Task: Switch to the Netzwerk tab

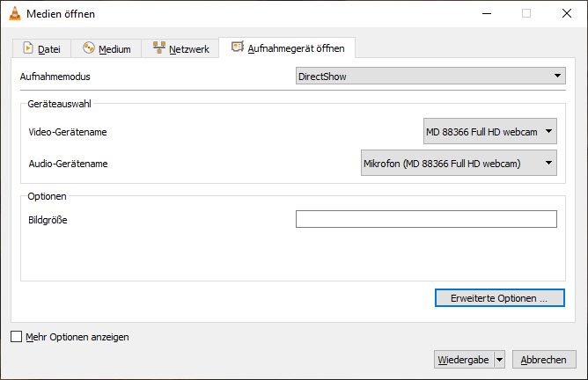Action: tap(180, 48)
